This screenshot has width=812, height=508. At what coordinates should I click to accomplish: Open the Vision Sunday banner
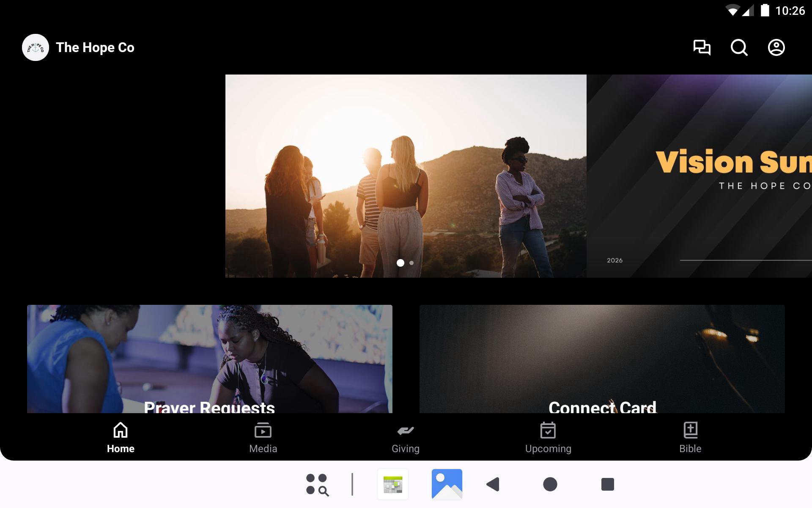699,176
